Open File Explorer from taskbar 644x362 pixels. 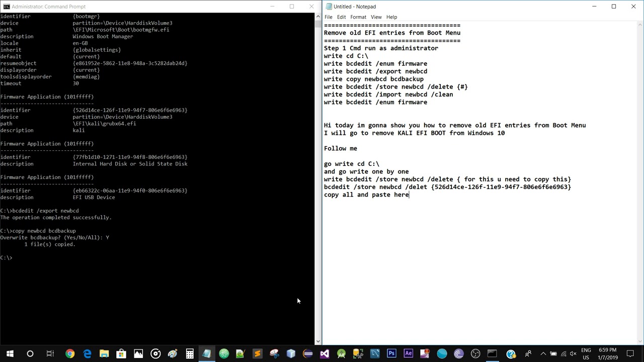[x=104, y=354]
